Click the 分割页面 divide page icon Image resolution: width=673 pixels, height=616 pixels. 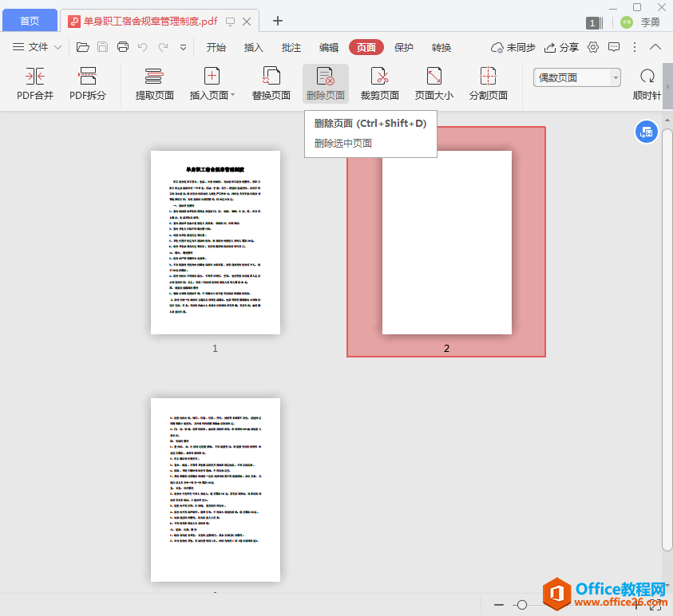(x=488, y=77)
